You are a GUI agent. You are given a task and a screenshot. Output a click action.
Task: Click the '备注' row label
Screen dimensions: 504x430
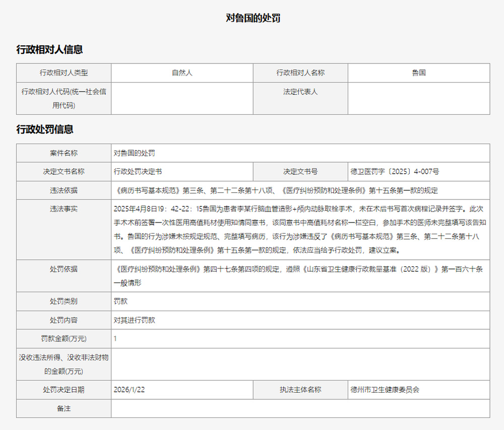pyautogui.click(x=64, y=408)
